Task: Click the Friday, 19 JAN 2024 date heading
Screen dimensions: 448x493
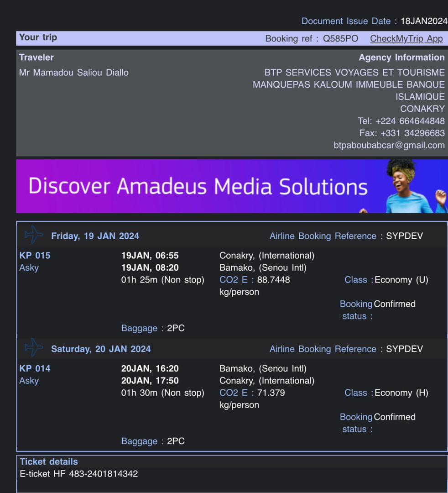Action: click(x=95, y=236)
